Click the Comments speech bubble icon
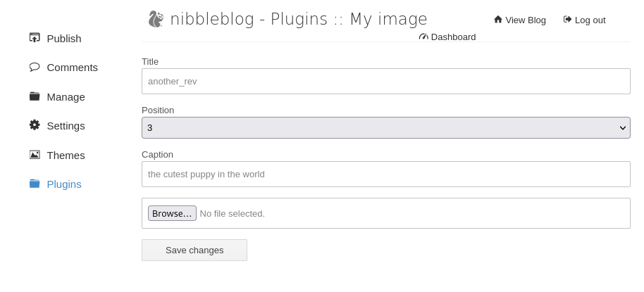 [x=35, y=67]
